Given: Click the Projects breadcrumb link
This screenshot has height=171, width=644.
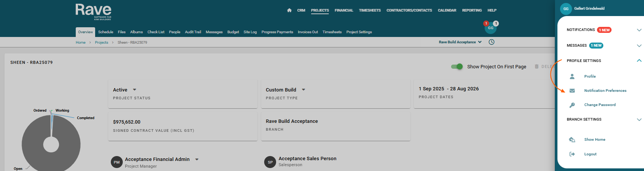Looking at the screenshot, I should (x=101, y=43).
